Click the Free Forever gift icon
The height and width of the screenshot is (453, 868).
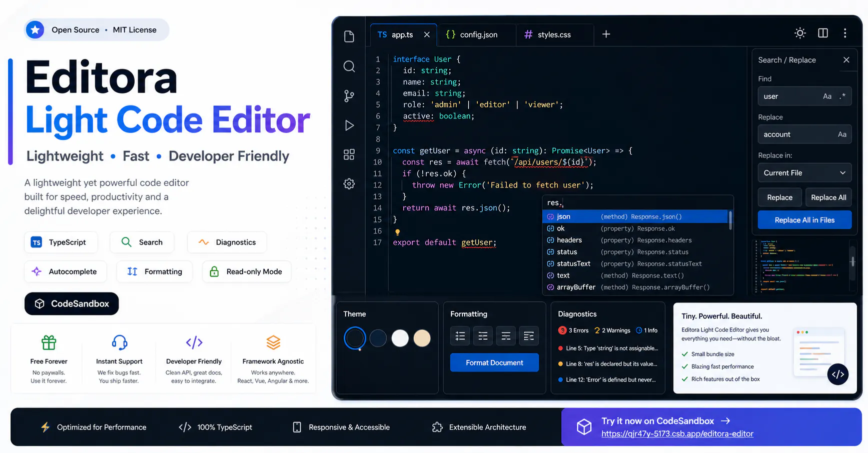click(49, 342)
